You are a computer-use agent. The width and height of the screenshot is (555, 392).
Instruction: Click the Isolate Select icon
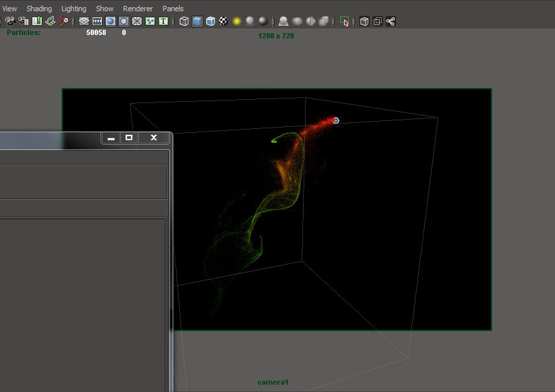pyautogui.click(x=345, y=21)
